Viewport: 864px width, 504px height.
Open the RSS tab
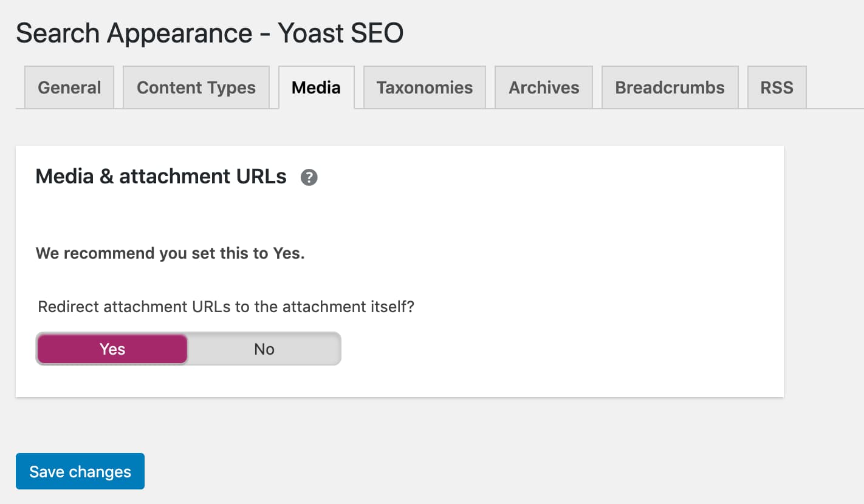pos(777,87)
